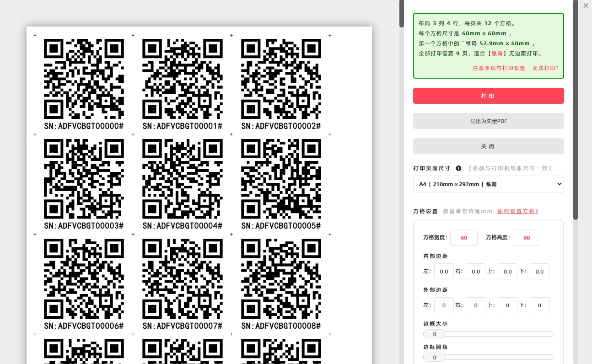
Task: Click the info icon beside 打印页面尺寸
Action: 458,168
